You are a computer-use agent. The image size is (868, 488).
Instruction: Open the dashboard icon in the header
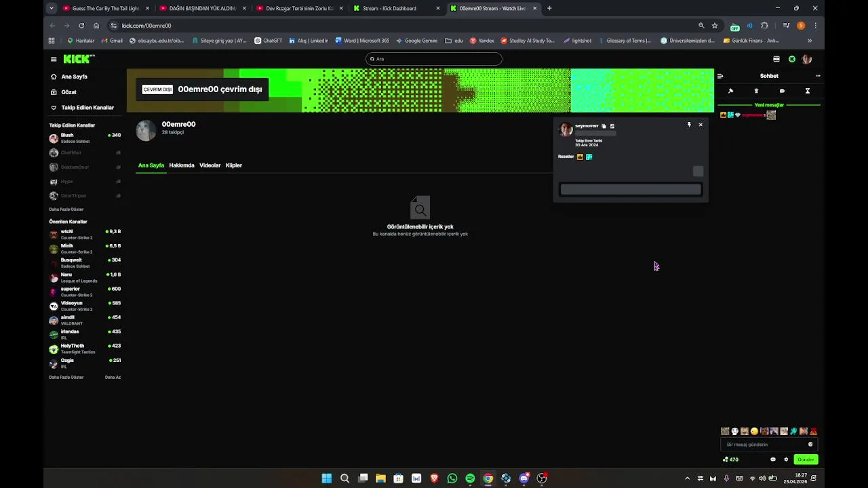(776, 59)
